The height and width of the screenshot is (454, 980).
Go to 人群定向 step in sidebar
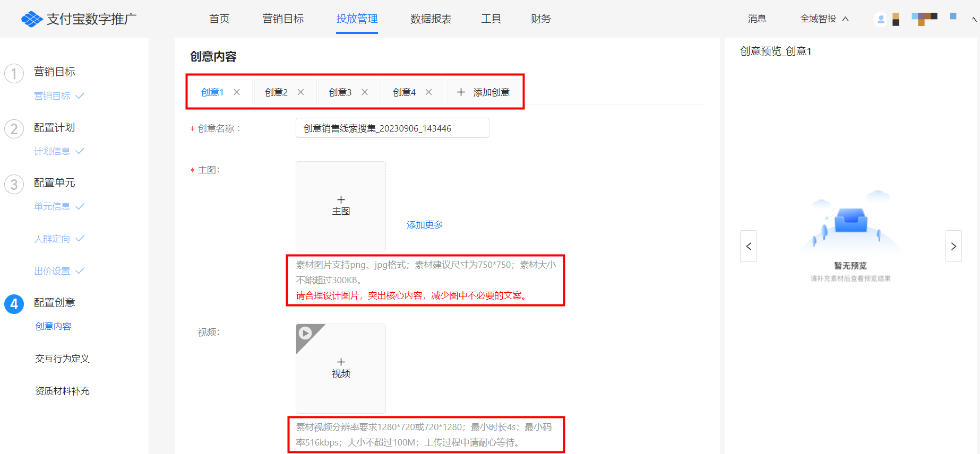click(x=52, y=239)
